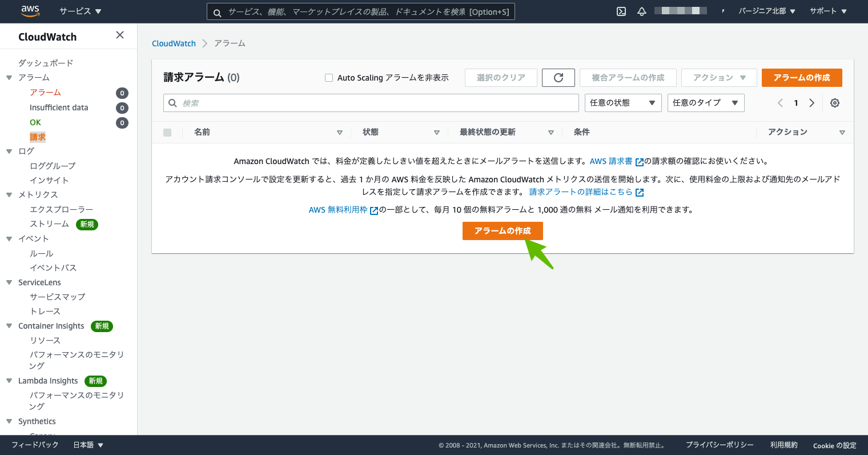Open the サービス dropdown menu
The height and width of the screenshot is (455, 868).
[81, 11]
